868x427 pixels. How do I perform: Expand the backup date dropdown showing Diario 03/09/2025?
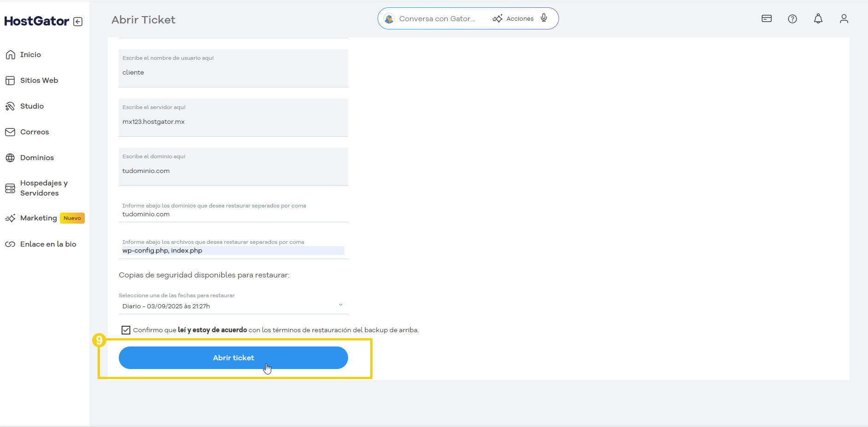point(341,305)
